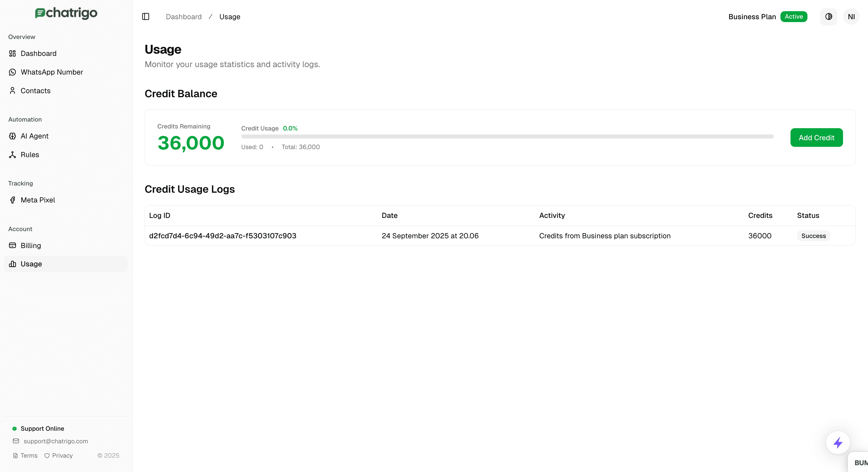Click the purple lightning bolt widget
868x472 pixels.
[x=838, y=442]
